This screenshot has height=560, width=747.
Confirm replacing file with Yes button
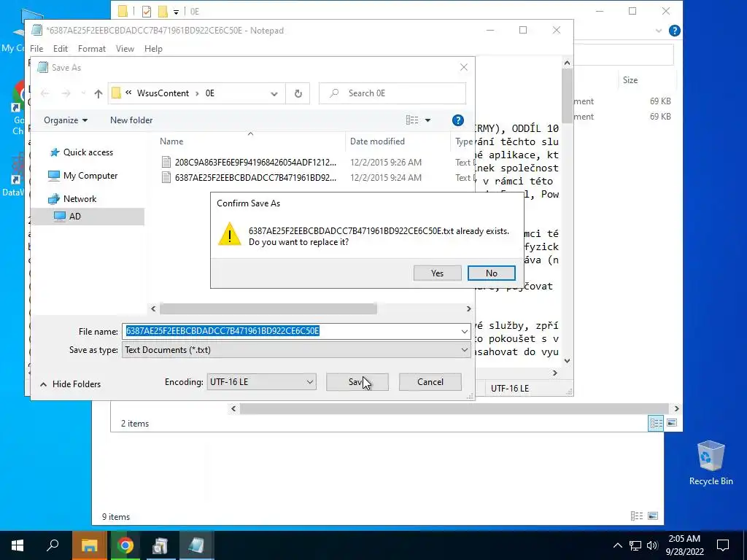[x=437, y=273]
